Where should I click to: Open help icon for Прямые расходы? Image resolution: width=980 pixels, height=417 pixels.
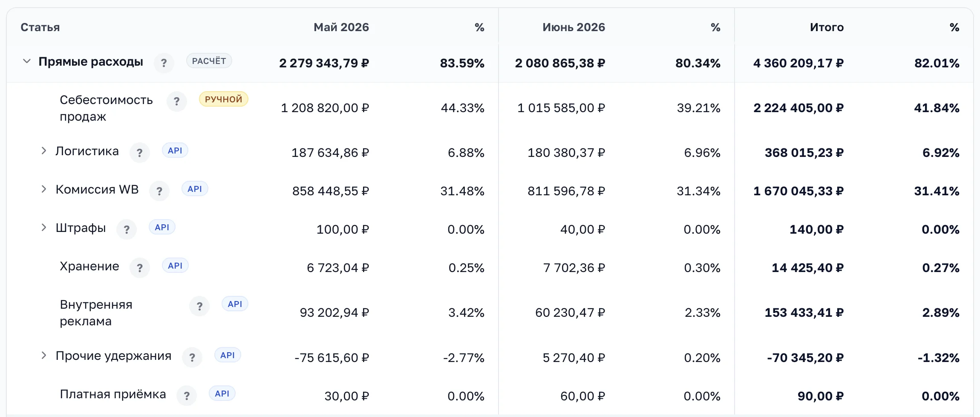[x=164, y=63]
